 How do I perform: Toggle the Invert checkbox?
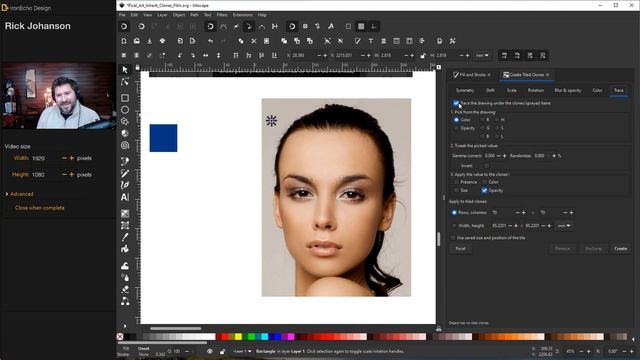click(487, 166)
